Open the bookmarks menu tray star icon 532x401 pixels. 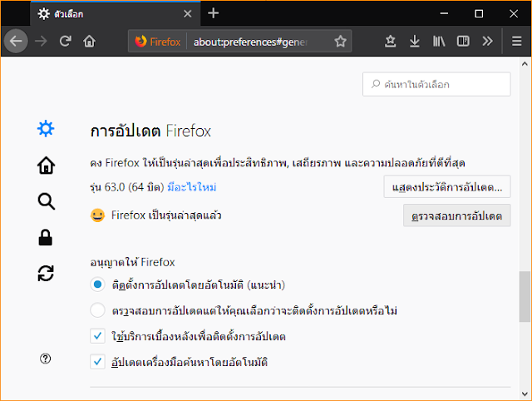point(390,42)
